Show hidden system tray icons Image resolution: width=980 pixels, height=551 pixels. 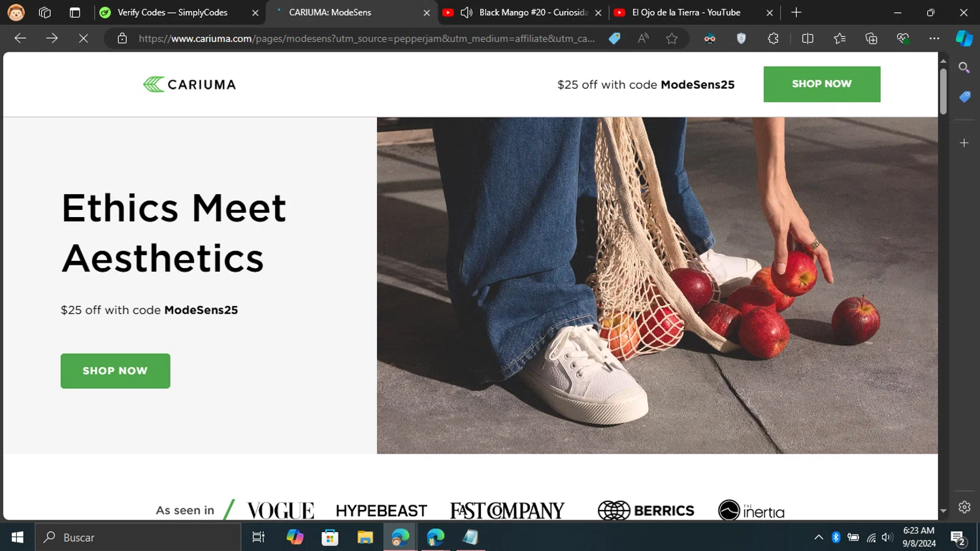click(819, 537)
